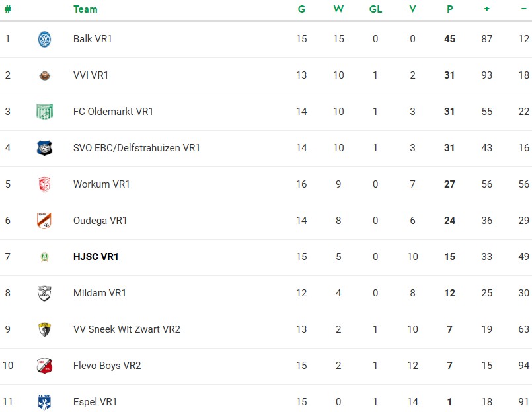Click SVO EBC/Delfstrahuizen club emblem
532x412 pixels.
point(44,148)
